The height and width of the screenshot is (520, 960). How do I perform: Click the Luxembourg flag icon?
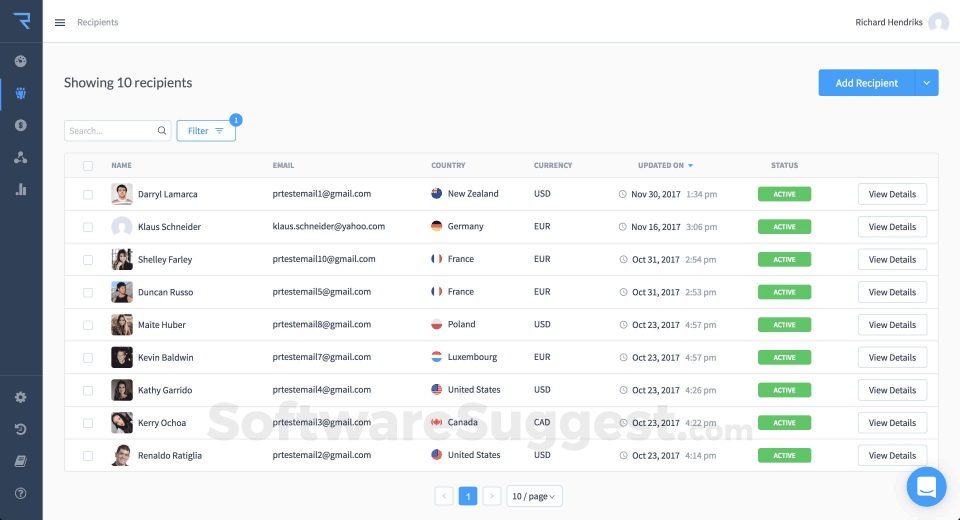(437, 356)
